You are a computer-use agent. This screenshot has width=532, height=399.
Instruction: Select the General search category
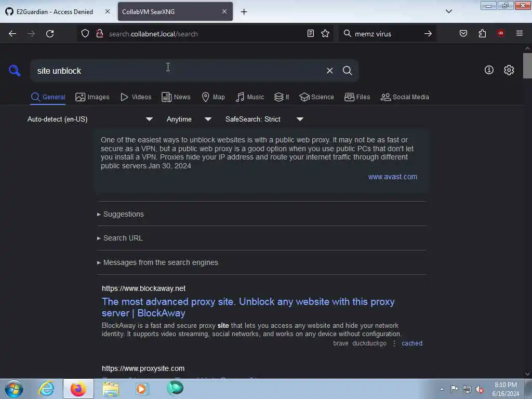tap(48, 97)
